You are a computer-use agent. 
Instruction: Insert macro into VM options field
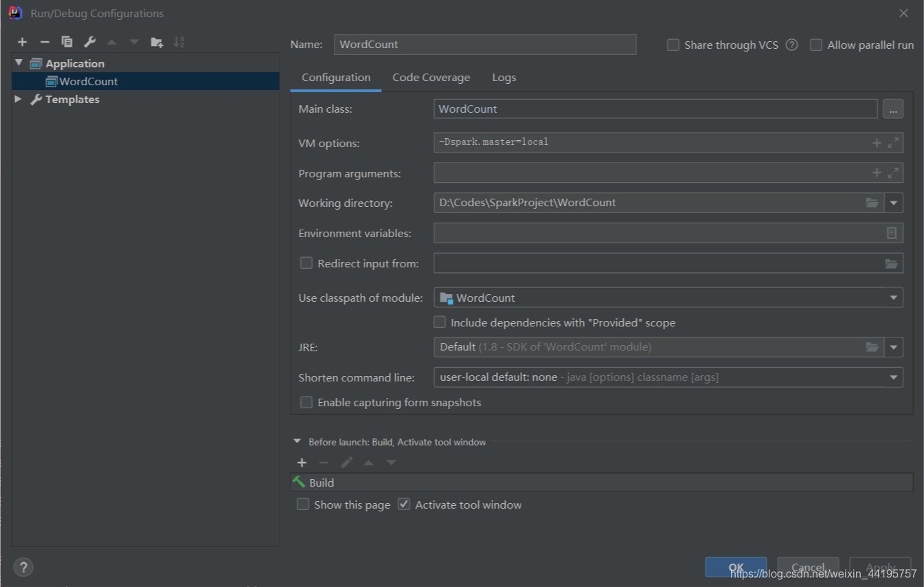[877, 143]
